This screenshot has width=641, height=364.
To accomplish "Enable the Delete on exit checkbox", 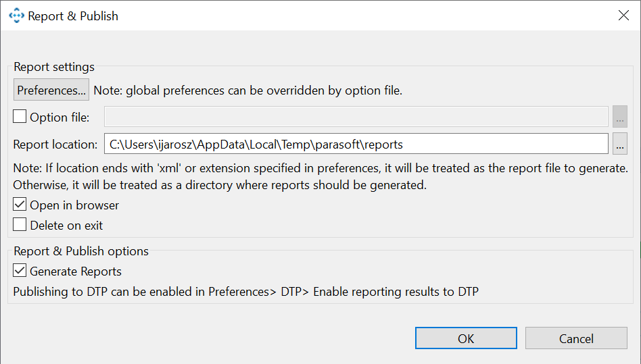I will click(20, 225).
